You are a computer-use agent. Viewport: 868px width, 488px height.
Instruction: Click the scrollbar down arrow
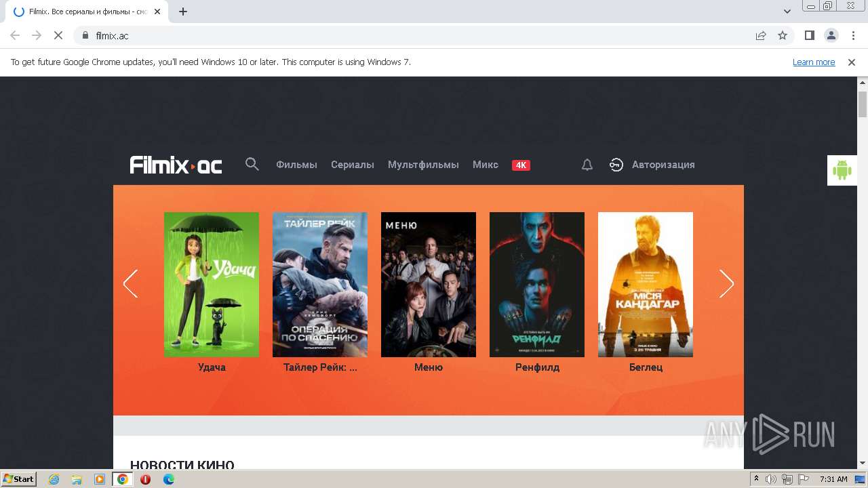coord(863,464)
